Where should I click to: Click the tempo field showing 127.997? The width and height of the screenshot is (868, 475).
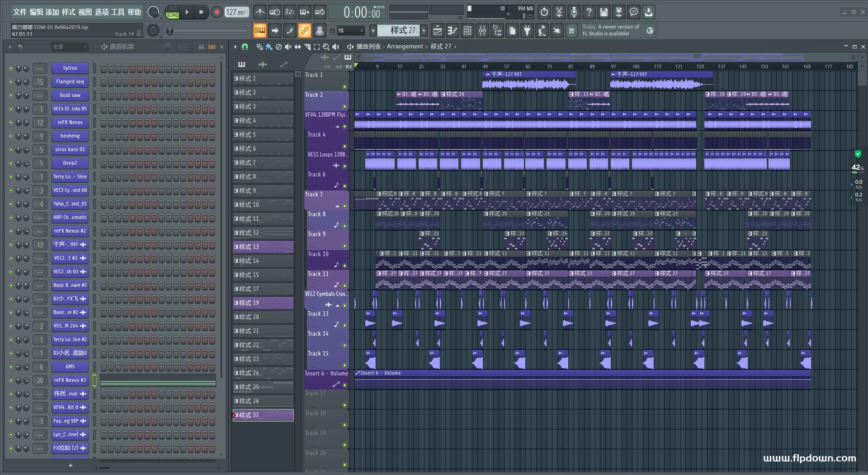click(x=237, y=12)
